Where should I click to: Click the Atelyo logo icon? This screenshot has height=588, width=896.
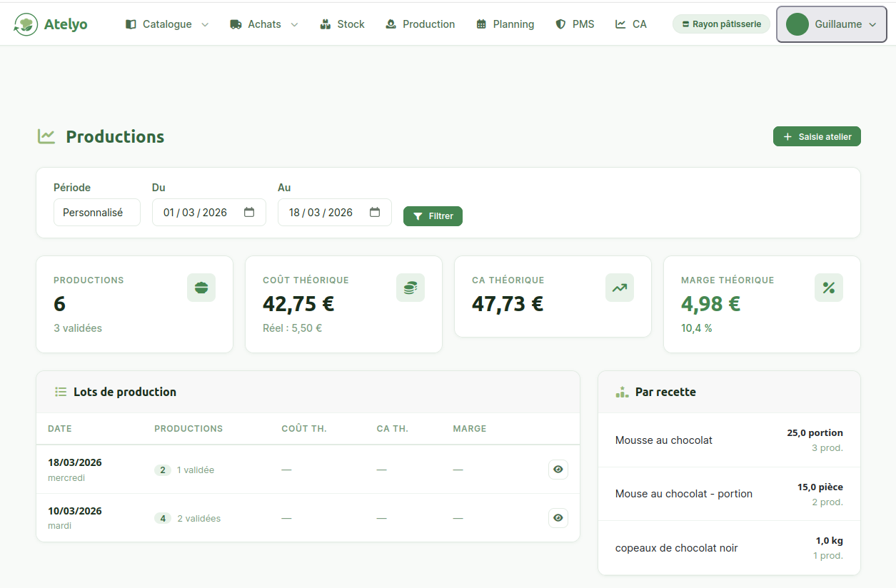click(x=26, y=24)
